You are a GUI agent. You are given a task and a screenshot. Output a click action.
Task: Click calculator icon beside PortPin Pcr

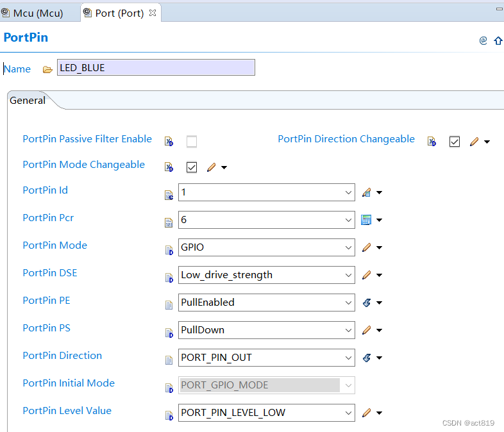(367, 220)
